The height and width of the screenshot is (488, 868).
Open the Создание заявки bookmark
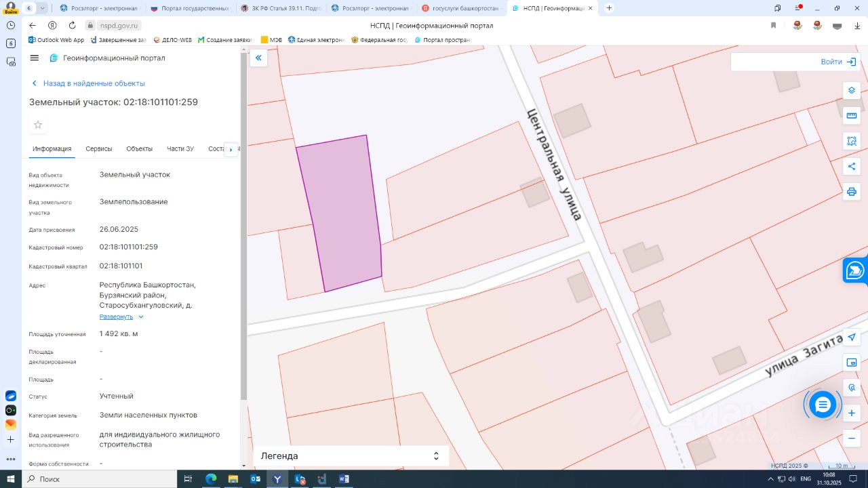[x=224, y=40]
